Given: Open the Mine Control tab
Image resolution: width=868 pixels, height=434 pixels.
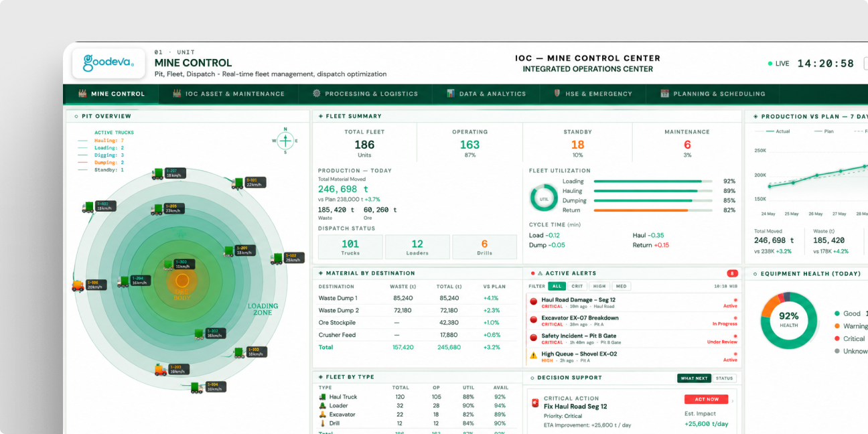Looking at the screenshot, I should pos(111,94).
